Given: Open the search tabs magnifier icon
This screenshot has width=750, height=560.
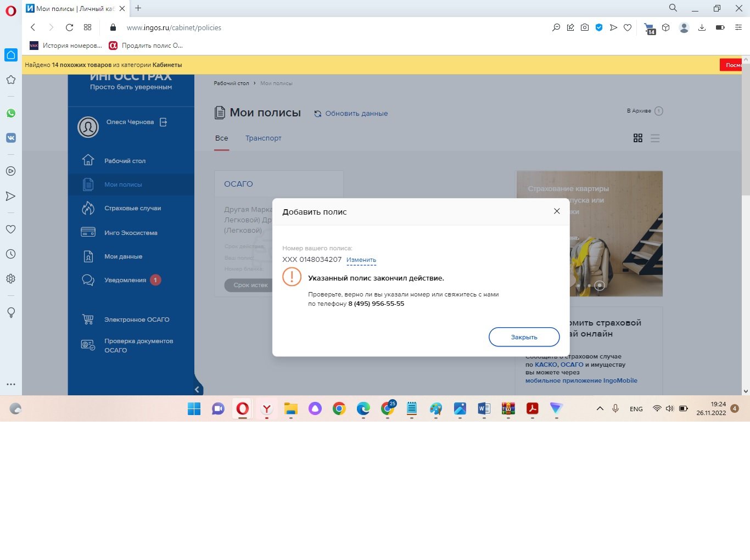Looking at the screenshot, I should tap(673, 8).
